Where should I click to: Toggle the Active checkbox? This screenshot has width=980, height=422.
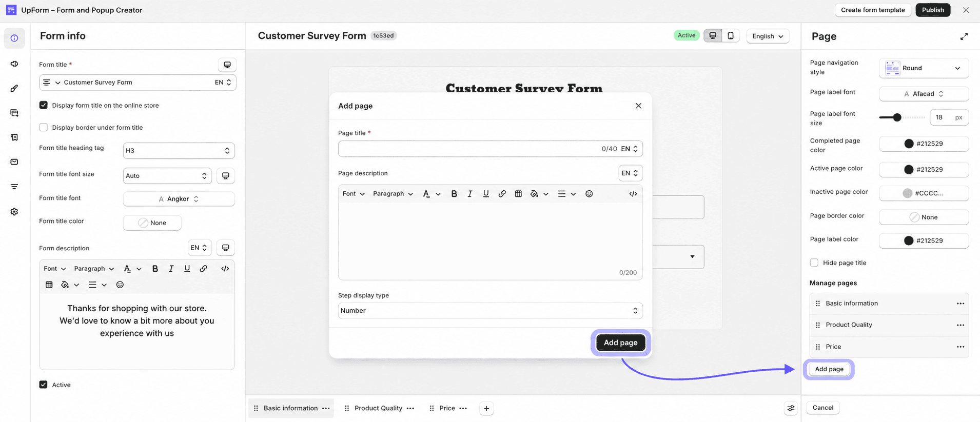pyautogui.click(x=44, y=385)
